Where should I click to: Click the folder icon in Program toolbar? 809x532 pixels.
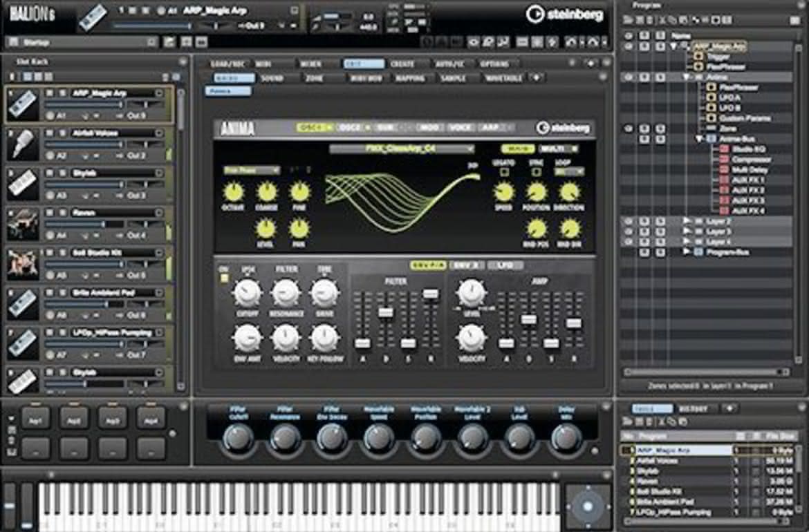click(628, 20)
